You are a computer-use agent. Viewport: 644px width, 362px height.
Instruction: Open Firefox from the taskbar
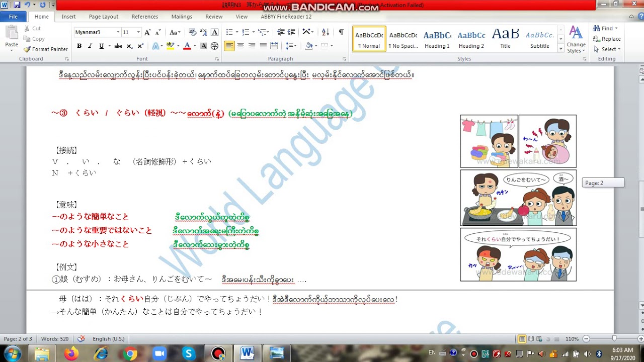click(71, 353)
